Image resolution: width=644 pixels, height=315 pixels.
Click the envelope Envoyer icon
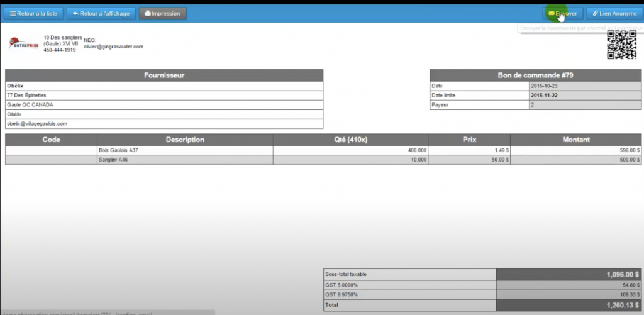551,13
